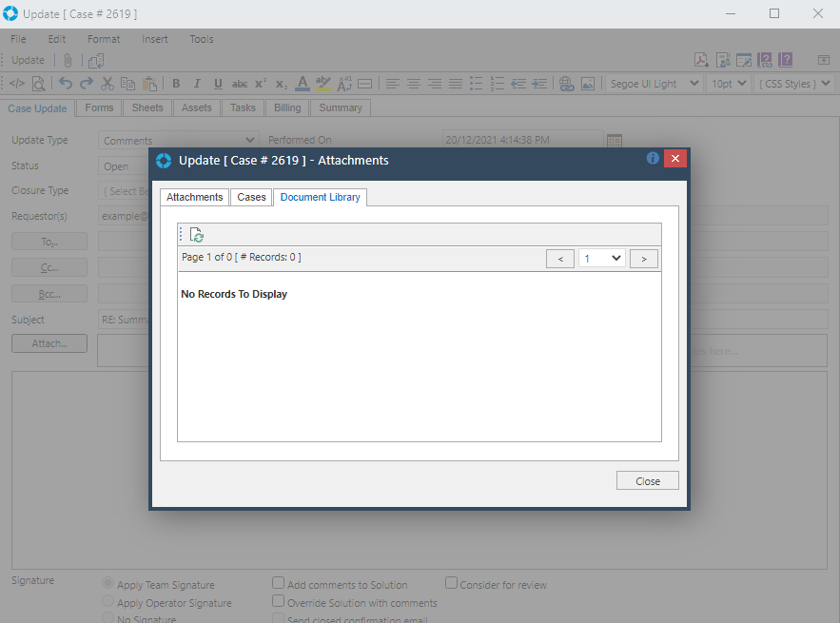
Task: Open the Cases tab
Action: coord(251,197)
